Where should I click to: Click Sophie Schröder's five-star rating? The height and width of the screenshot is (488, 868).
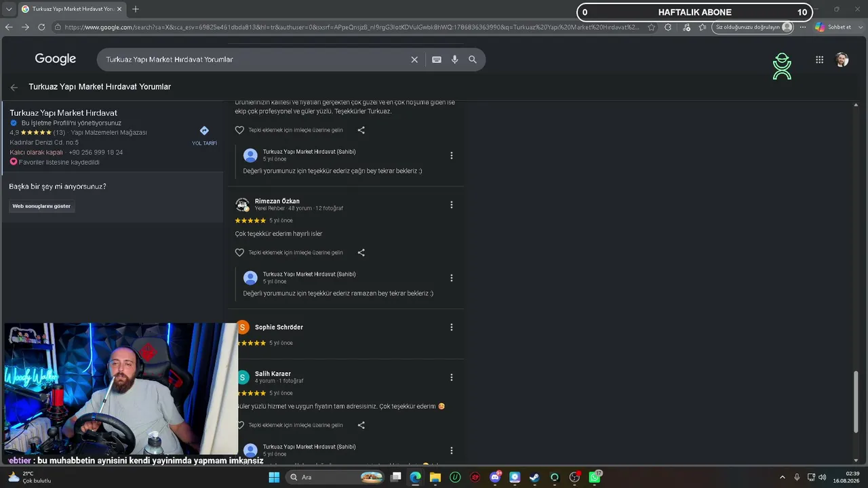click(x=250, y=344)
